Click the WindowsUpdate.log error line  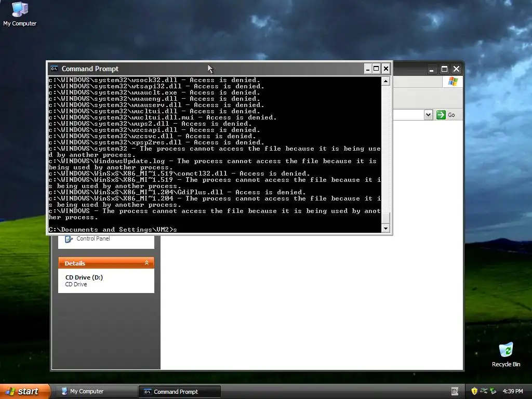tap(212, 164)
